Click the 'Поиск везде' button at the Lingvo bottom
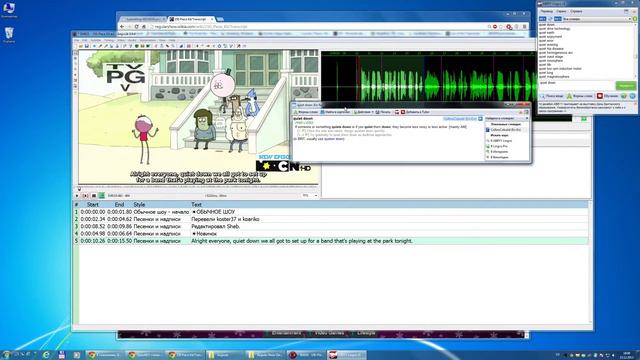The width and height of the screenshot is (640, 360). [552, 96]
